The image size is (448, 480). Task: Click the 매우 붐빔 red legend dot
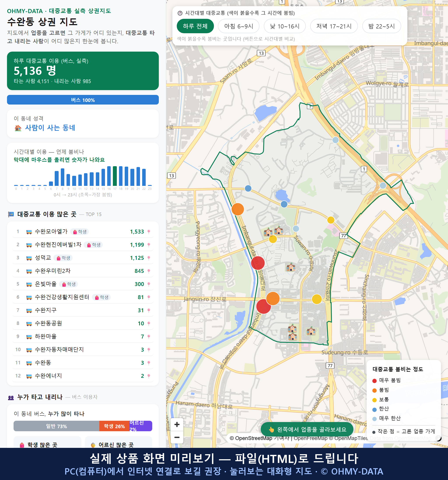click(x=374, y=381)
